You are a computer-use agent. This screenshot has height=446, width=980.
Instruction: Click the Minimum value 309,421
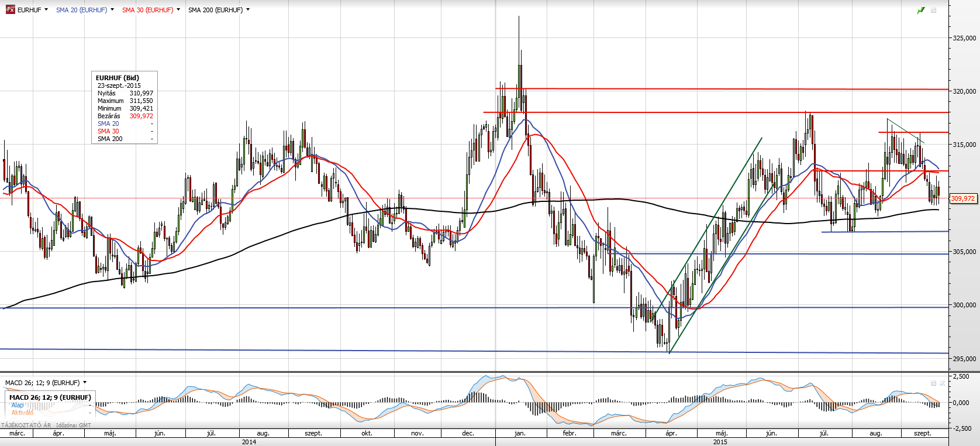click(x=142, y=108)
